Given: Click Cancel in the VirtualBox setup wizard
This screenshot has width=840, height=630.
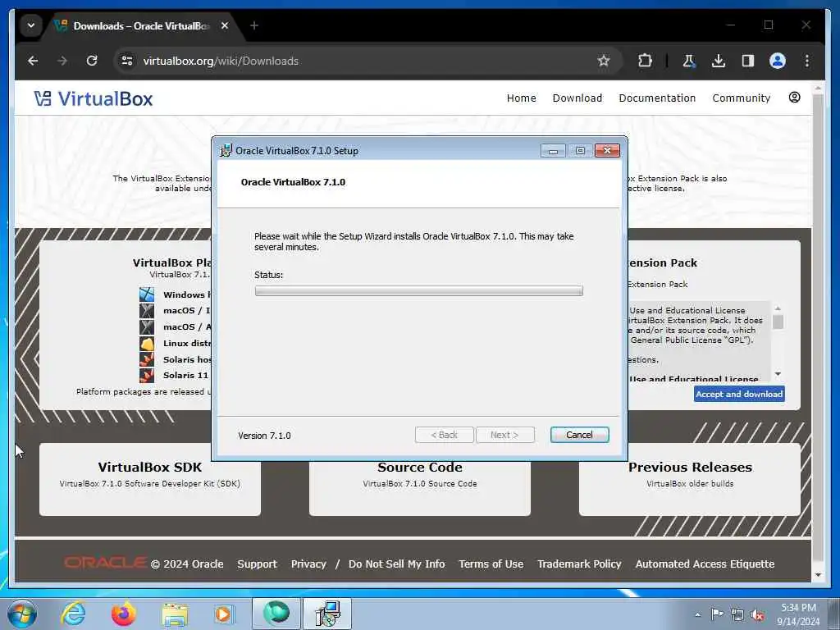Looking at the screenshot, I should 580,435.
